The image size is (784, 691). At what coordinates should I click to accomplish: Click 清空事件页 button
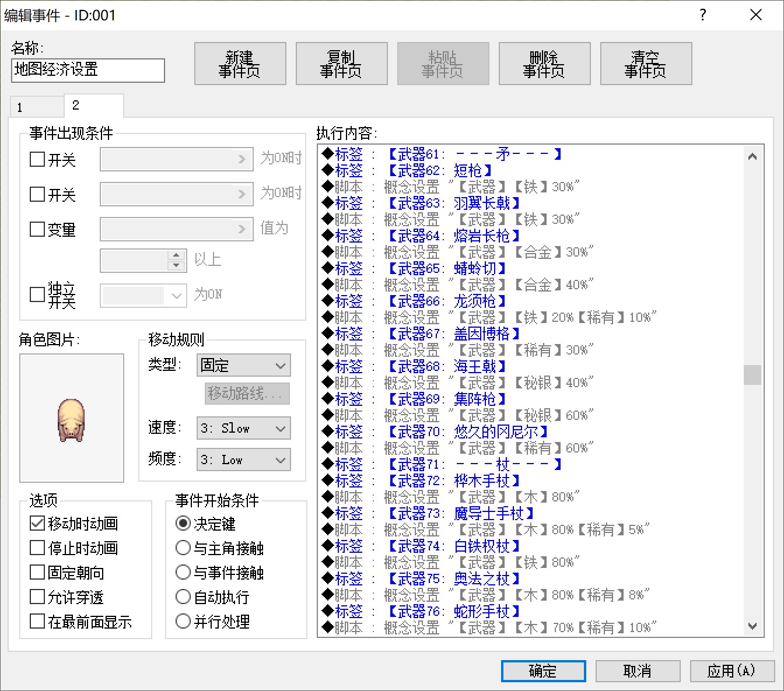click(x=646, y=64)
